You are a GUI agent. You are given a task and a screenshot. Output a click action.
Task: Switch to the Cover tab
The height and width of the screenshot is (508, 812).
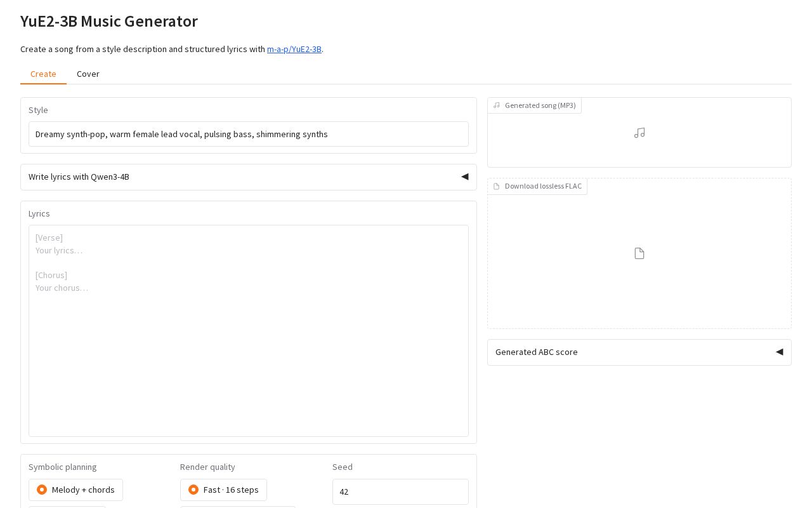click(88, 74)
